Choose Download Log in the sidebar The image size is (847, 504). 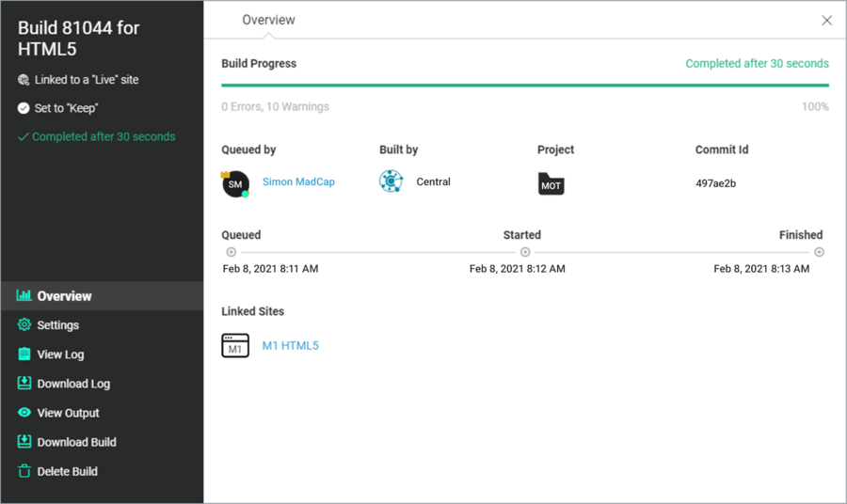click(102, 383)
